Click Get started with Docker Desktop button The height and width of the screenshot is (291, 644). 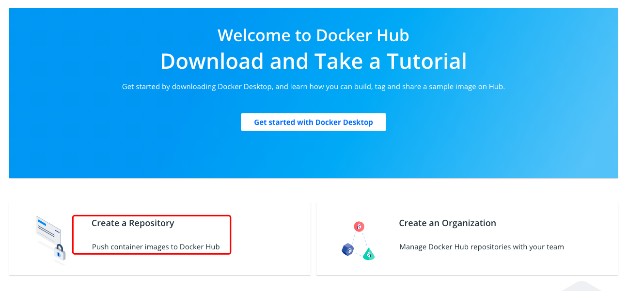tap(314, 122)
